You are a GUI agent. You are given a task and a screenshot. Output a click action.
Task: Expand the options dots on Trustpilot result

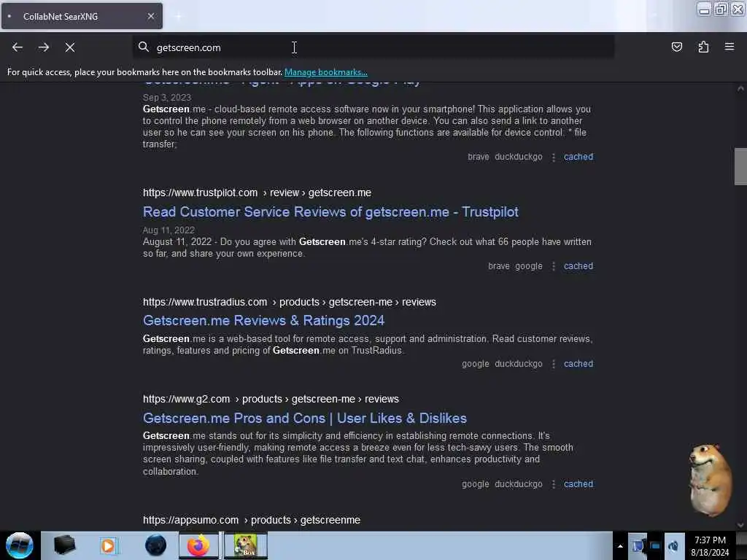(x=553, y=266)
